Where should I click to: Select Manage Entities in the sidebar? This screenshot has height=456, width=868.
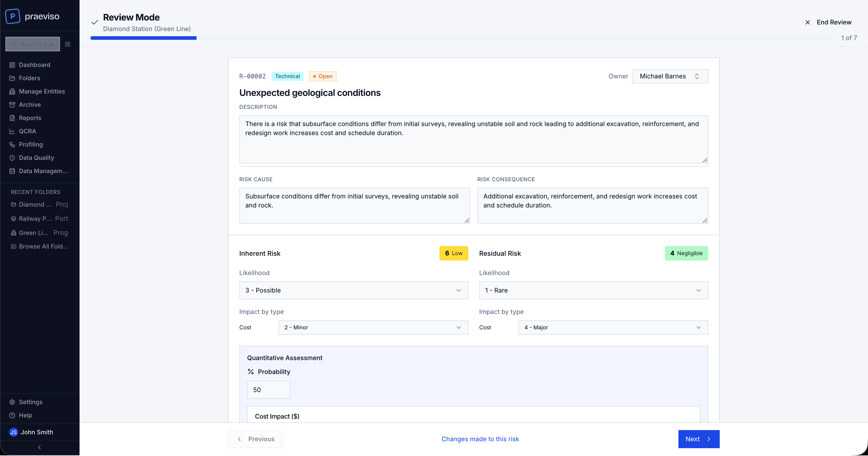point(42,91)
